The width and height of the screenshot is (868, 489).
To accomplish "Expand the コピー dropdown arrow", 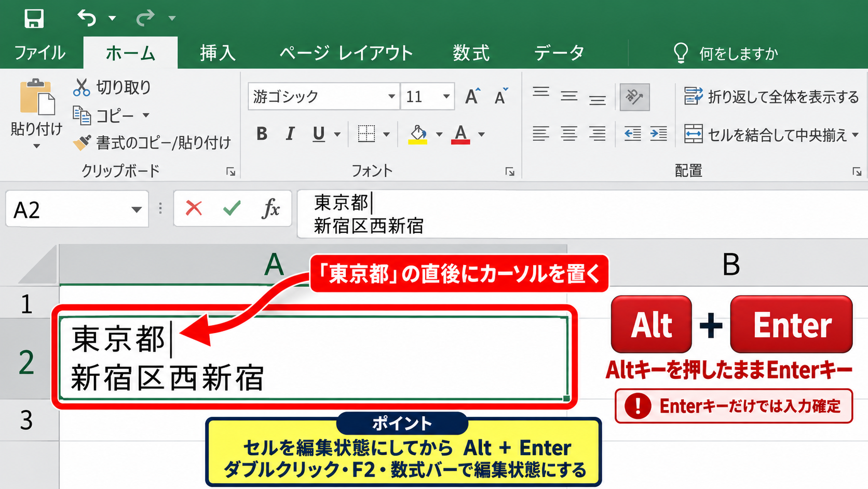I will click(x=146, y=115).
